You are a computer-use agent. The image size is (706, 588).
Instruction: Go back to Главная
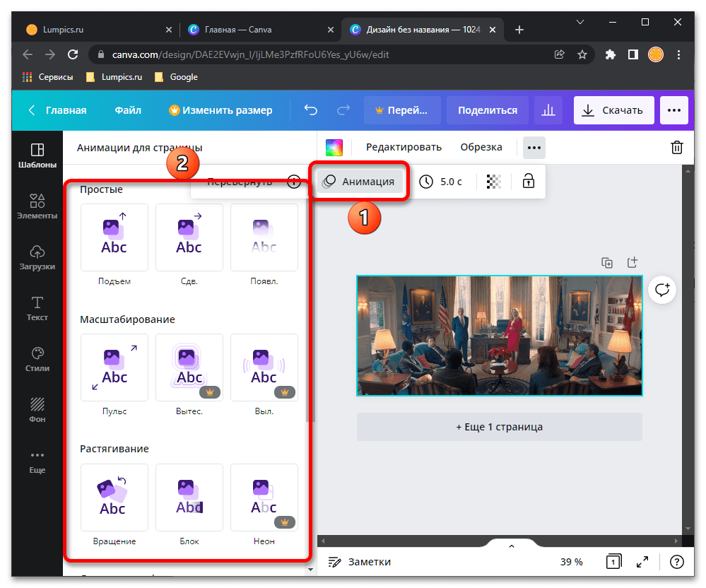coord(58,110)
